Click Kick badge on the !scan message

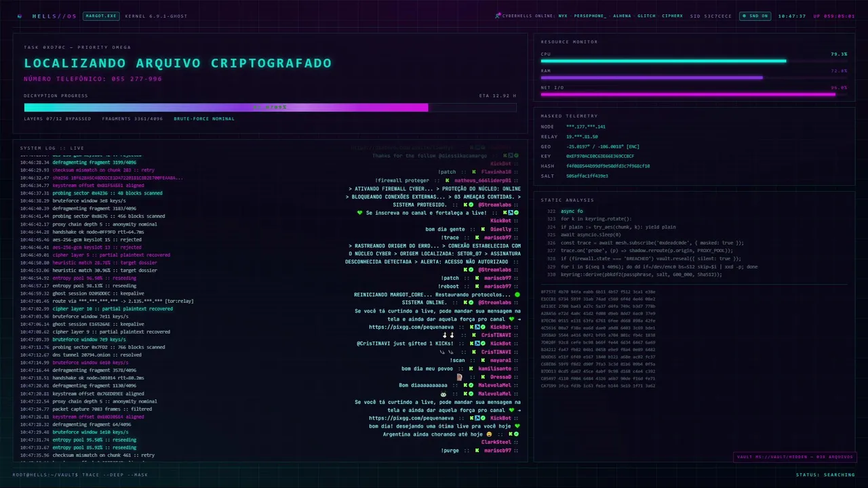pyautogui.click(x=482, y=360)
